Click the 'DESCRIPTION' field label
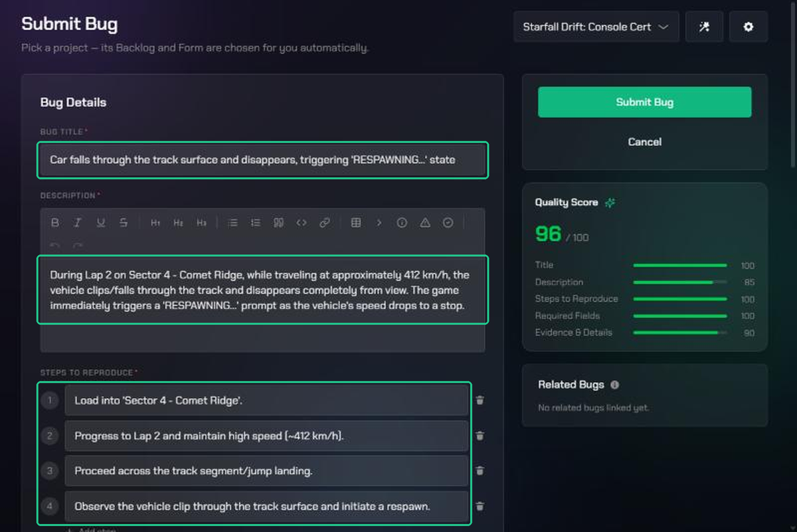 tap(70, 196)
